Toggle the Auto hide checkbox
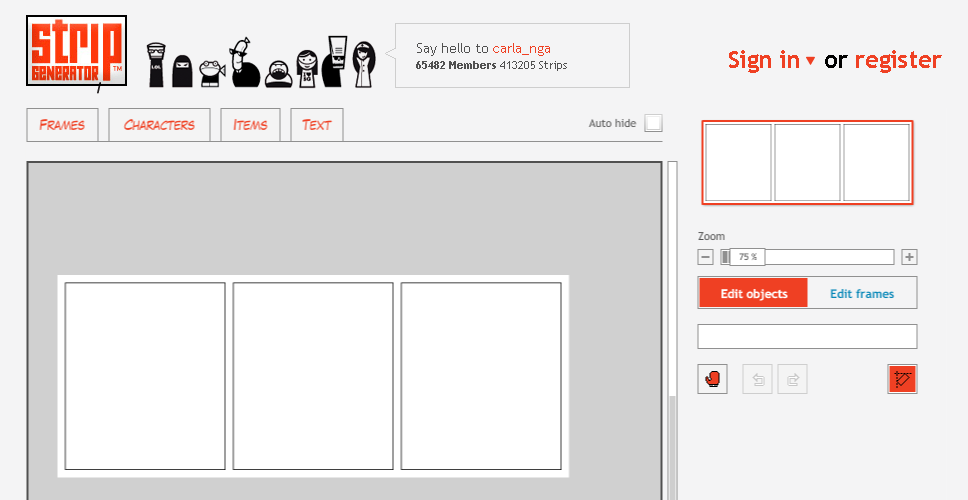This screenshot has height=500, width=968. 653,123
